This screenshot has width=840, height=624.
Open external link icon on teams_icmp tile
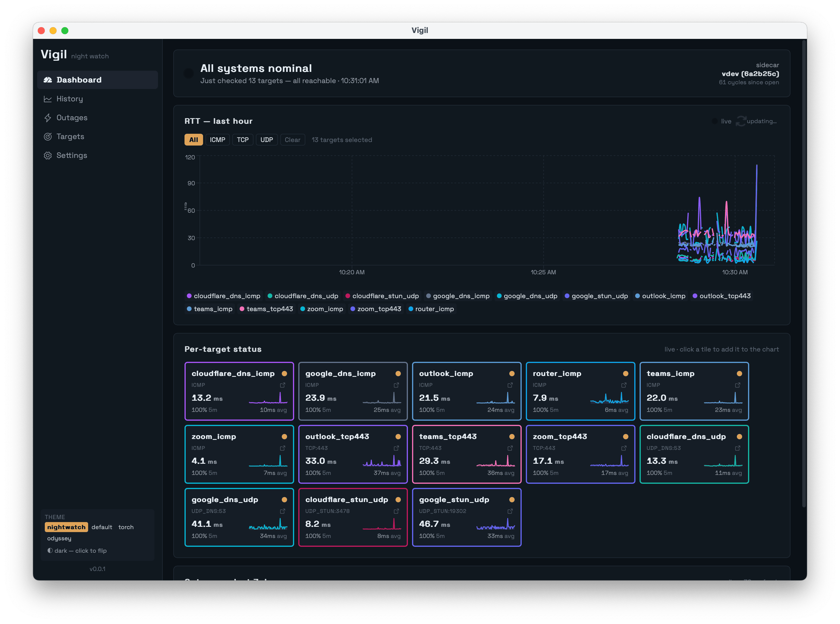coord(738,385)
